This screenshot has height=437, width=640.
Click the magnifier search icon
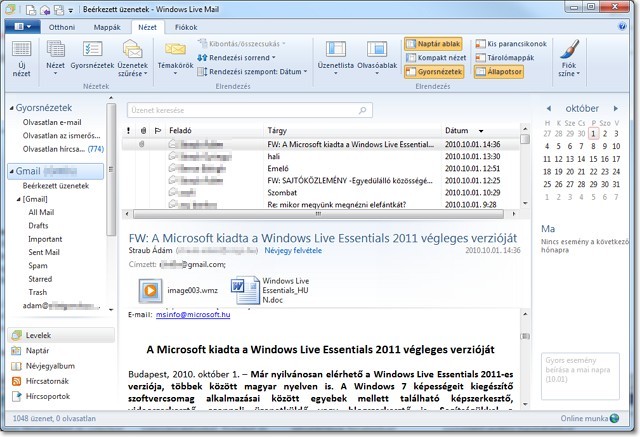click(x=362, y=110)
